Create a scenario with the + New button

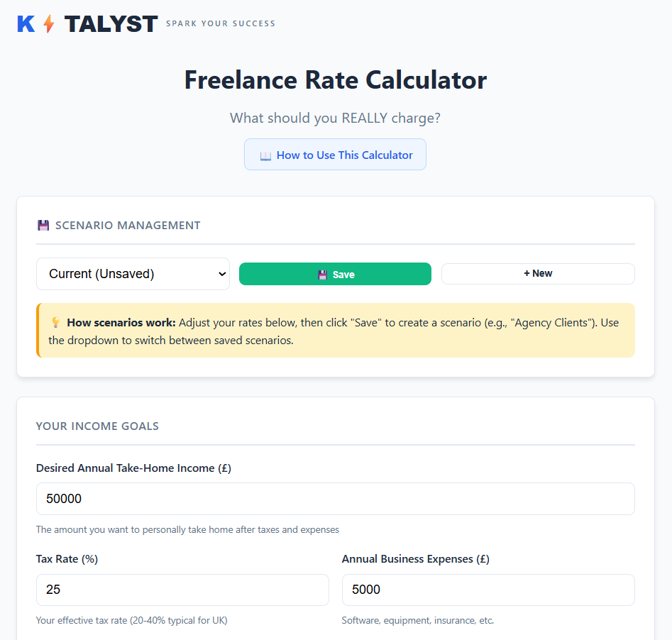click(x=538, y=274)
